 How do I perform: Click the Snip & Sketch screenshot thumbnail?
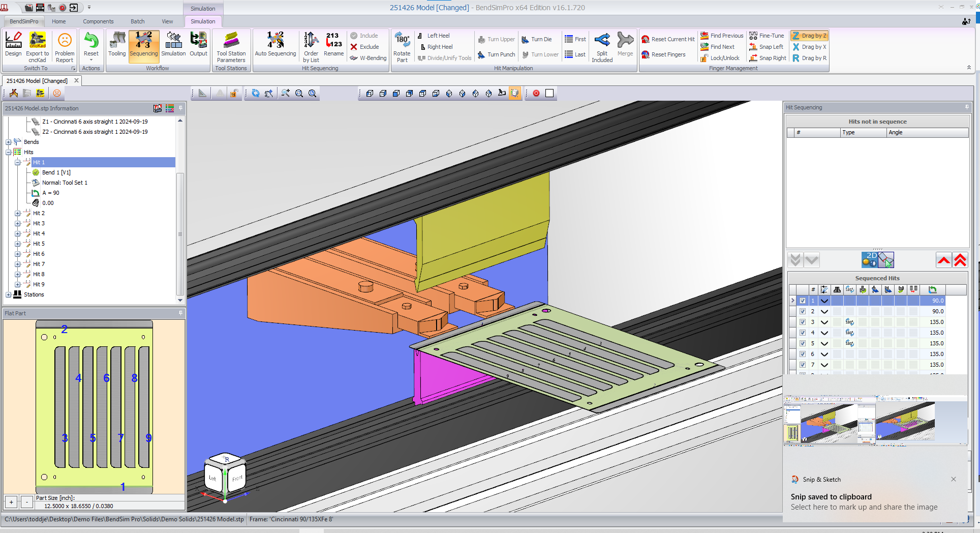tap(875, 421)
